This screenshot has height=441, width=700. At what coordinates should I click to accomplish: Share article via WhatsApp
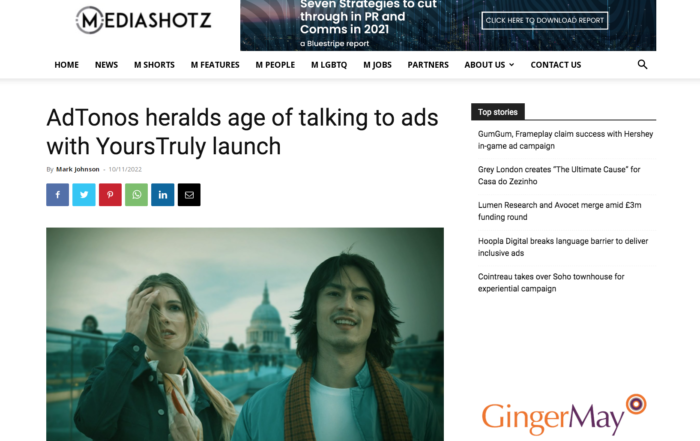click(137, 195)
